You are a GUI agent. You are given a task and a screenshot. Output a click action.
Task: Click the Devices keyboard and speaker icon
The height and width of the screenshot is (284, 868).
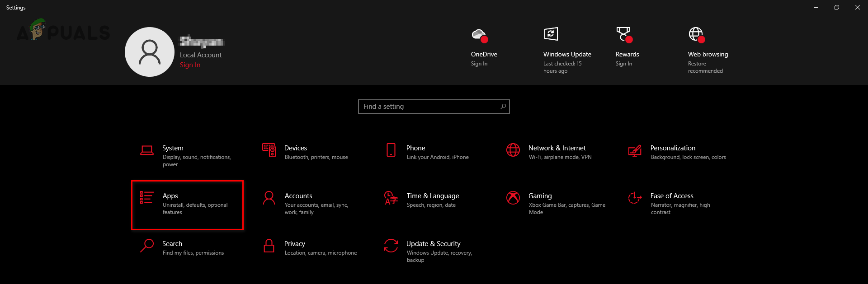(269, 150)
